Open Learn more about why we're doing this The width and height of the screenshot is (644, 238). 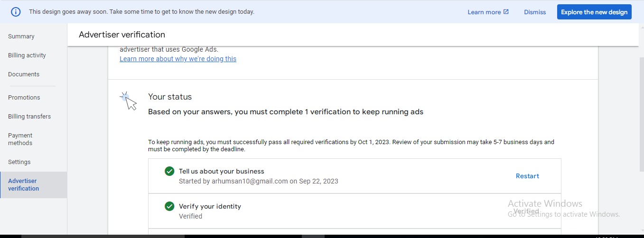click(x=178, y=59)
